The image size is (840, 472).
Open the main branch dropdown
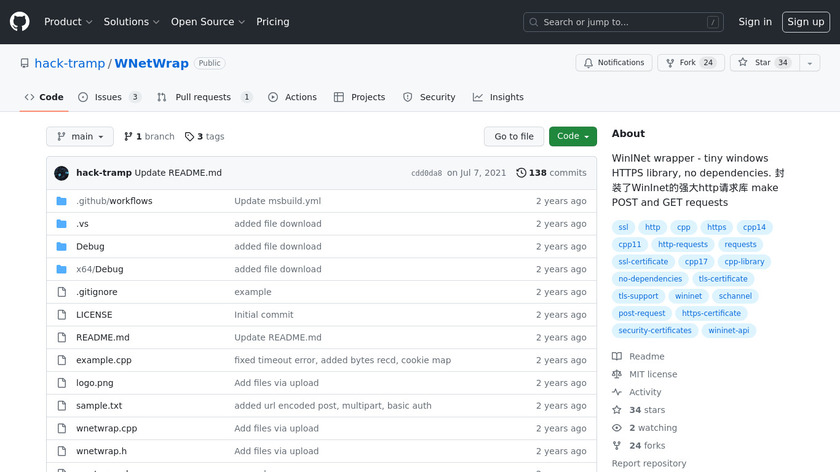pos(80,137)
